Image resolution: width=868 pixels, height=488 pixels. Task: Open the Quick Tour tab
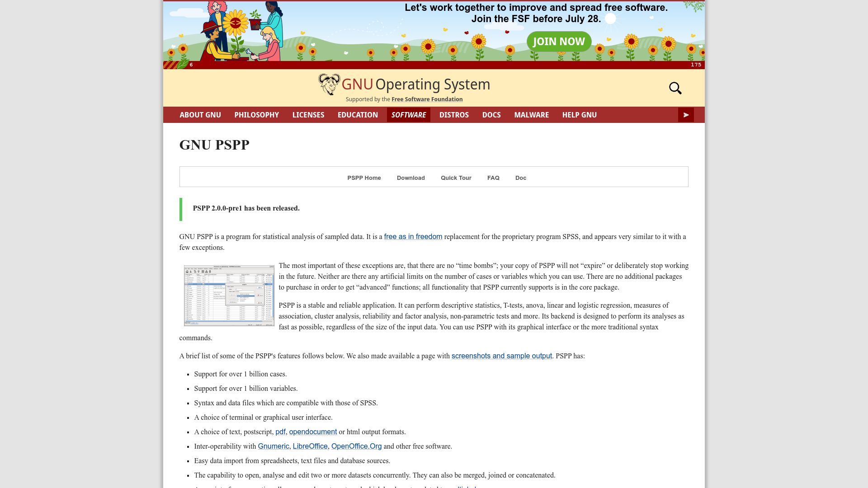point(456,178)
